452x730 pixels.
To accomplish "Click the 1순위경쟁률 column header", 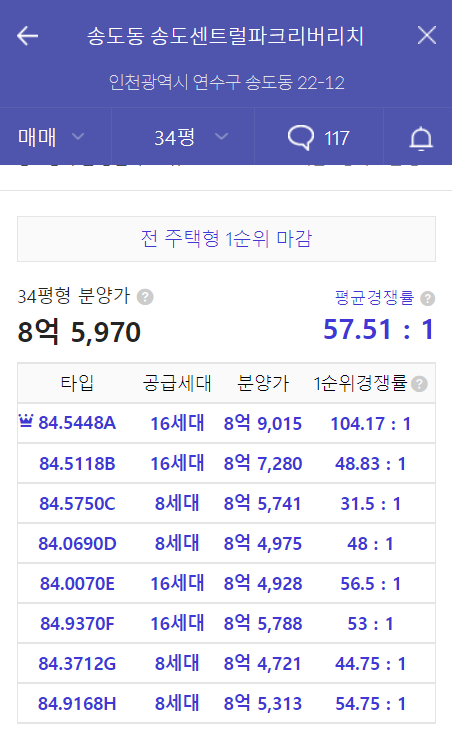I will click(361, 384).
